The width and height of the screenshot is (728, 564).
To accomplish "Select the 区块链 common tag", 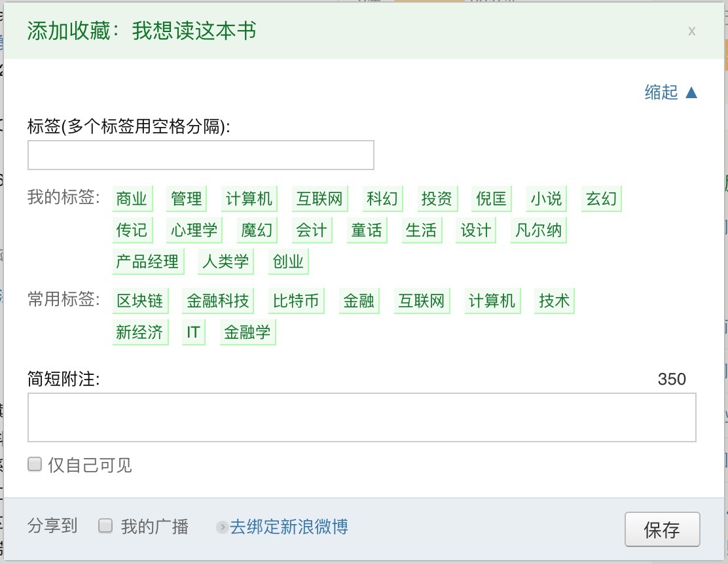I will (x=139, y=301).
